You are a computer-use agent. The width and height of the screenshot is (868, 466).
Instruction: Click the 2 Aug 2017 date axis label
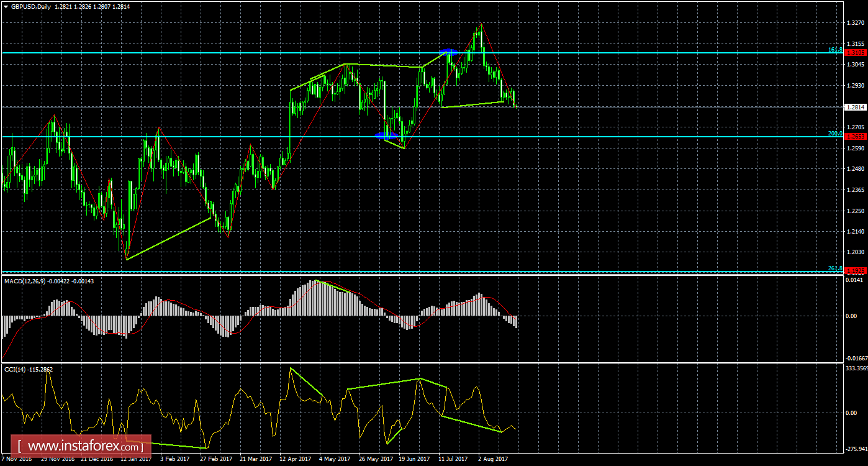tap(493, 459)
